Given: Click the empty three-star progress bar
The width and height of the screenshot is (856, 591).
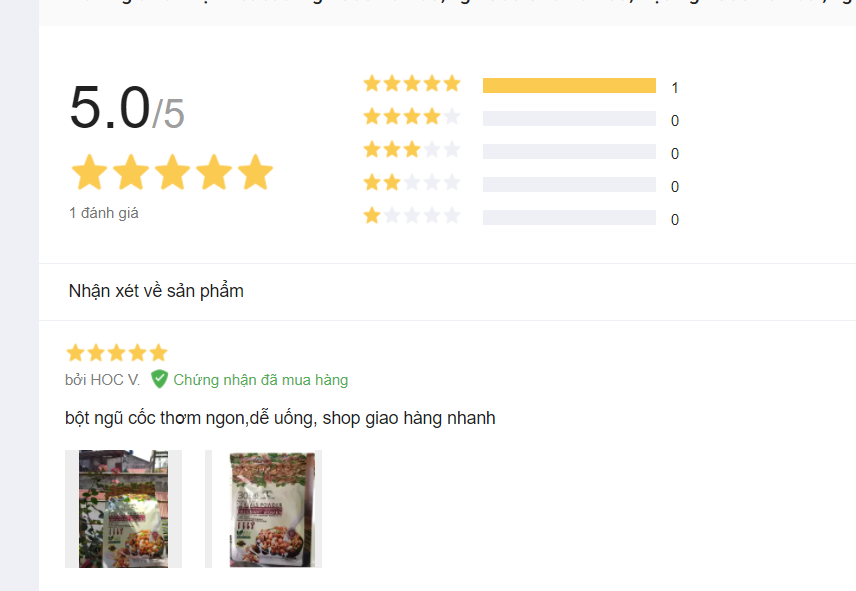Looking at the screenshot, I should (x=569, y=152).
